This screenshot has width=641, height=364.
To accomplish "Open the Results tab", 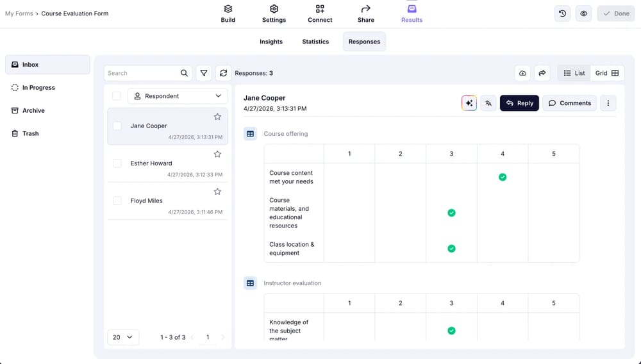I will coord(412,14).
